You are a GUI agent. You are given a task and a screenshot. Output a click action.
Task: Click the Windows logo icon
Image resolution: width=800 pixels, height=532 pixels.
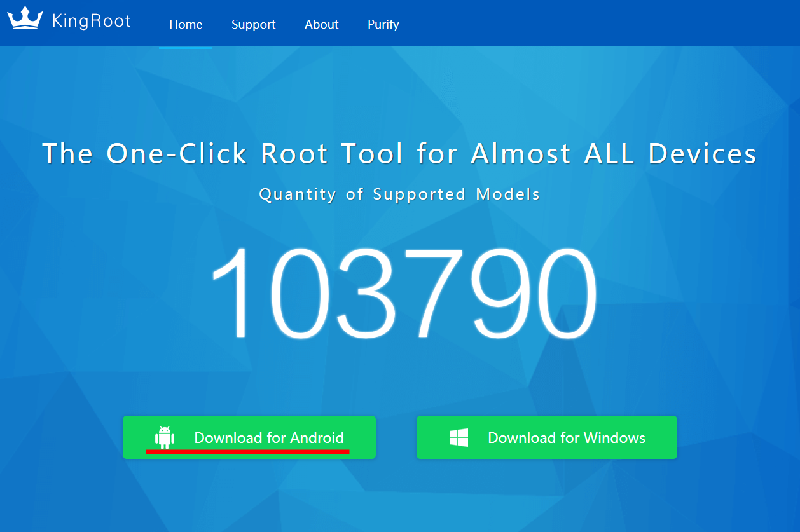click(459, 437)
